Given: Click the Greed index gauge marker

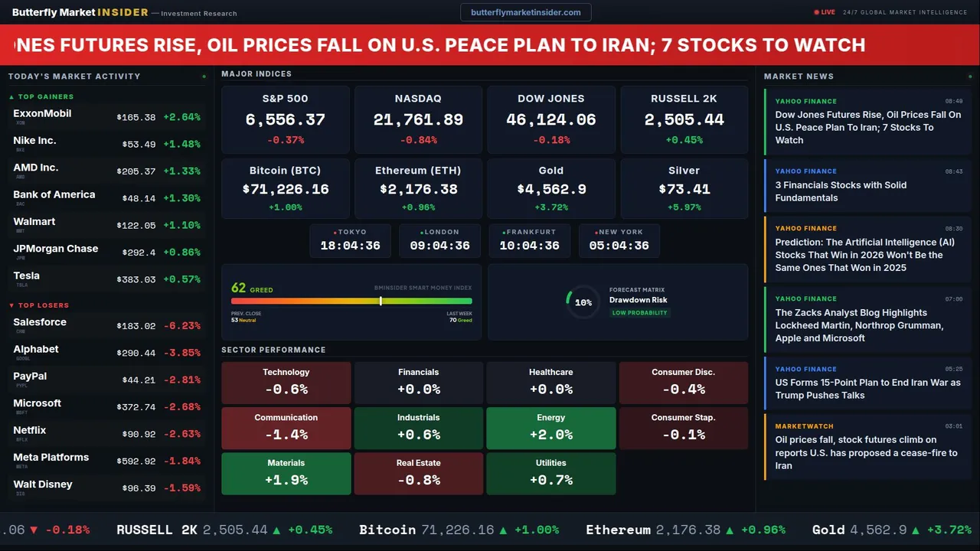Looking at the screenshot, I should point(381,301).
